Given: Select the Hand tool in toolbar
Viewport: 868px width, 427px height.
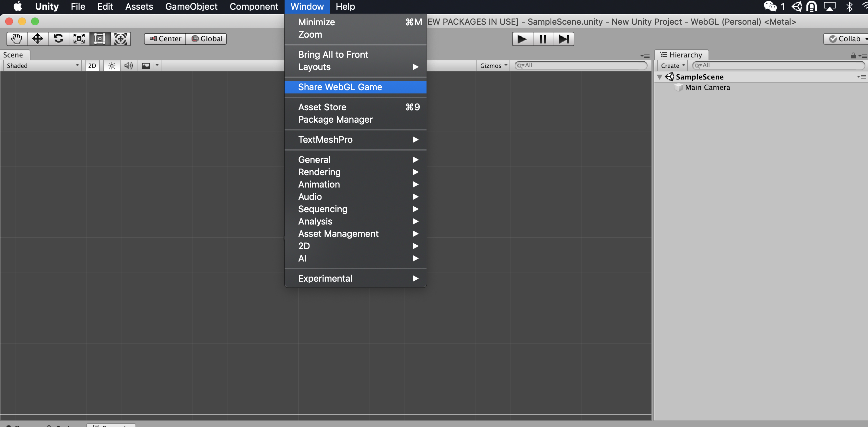Looking at the screenshot, I should point(17,38).
